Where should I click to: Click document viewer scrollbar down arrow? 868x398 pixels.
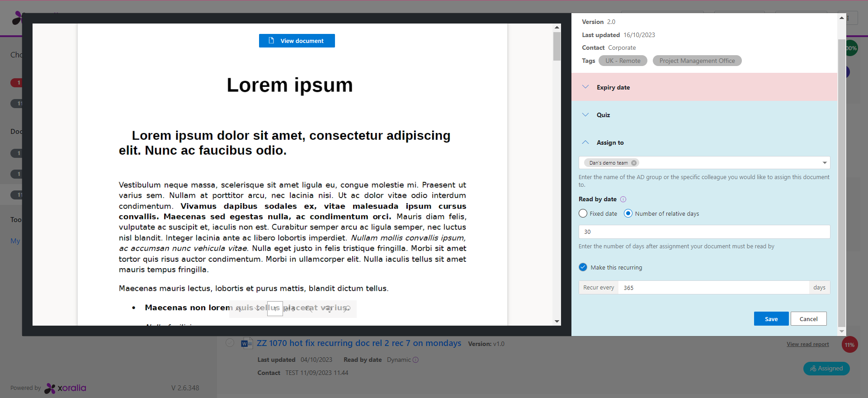point(557,321)
